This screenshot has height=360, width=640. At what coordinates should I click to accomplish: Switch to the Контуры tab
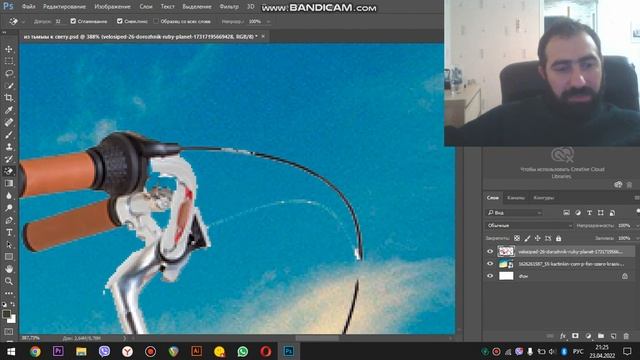coord(544,198)
